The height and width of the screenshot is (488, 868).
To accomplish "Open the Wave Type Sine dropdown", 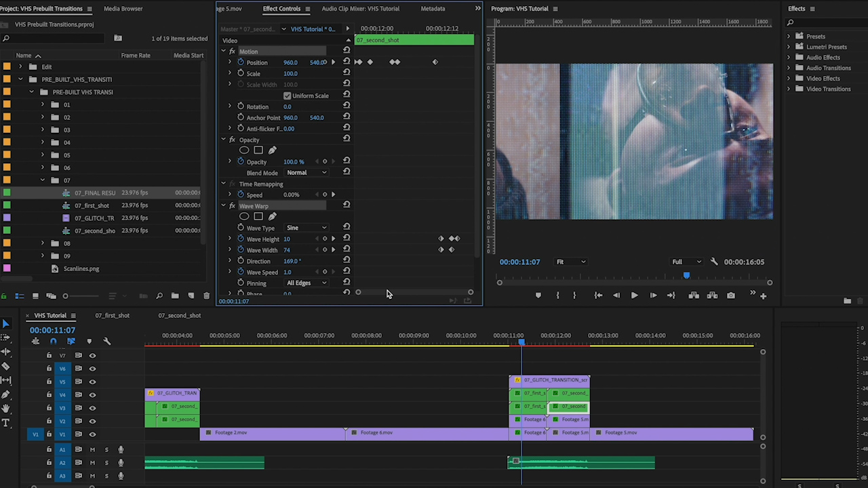I will coord(307,228).
